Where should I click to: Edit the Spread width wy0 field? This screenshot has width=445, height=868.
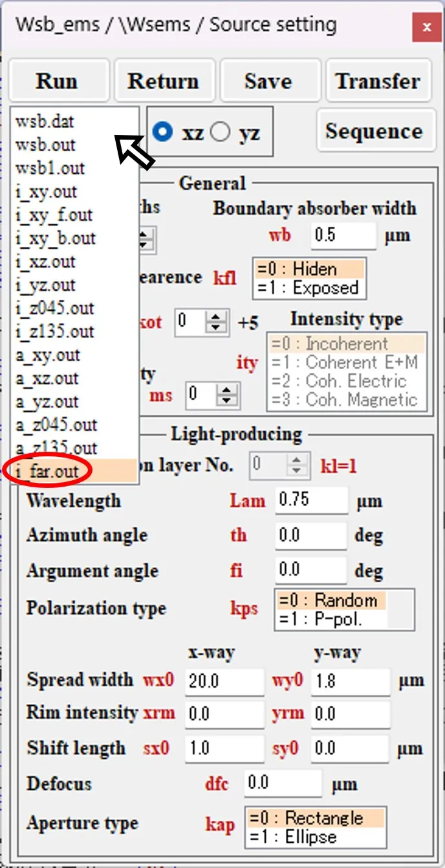pos(351,681)
